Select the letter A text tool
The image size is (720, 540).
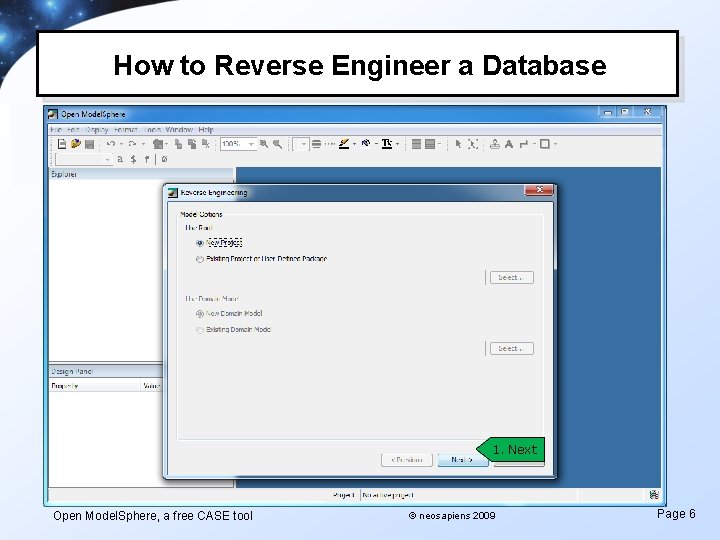(x=509, y=144)
